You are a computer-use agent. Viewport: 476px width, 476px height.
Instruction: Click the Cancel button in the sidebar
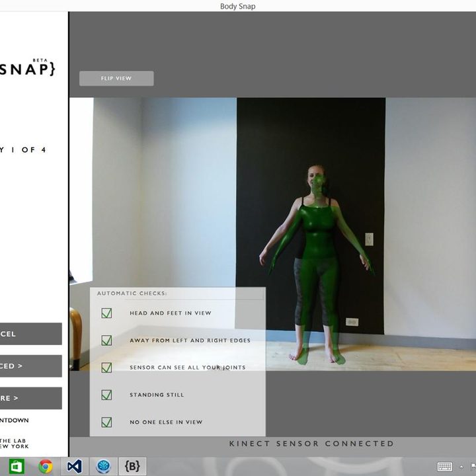pyautogui.click(x=30, y=334)
